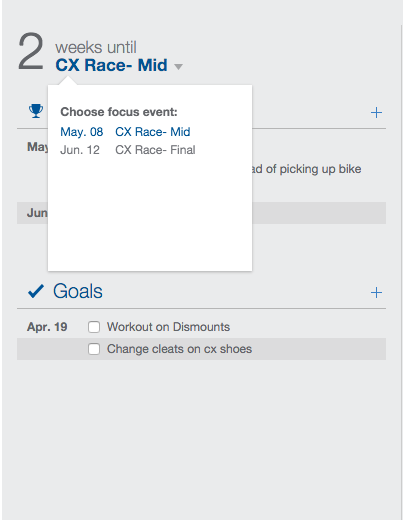Image resolution: width=403 pixels, height=520 pixels.
Task: Click the Apr. 19 goal date
Action: point(47,327)
